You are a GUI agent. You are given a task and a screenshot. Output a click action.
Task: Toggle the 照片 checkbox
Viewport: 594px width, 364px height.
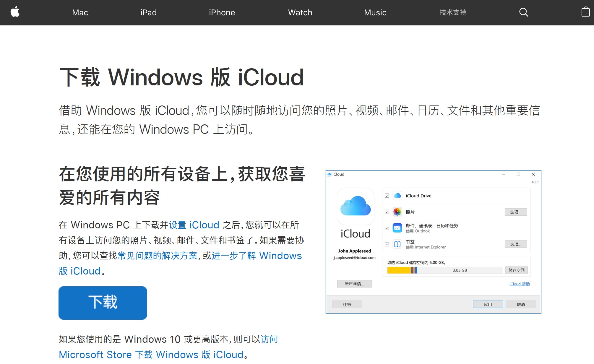(x=387, y=212)
